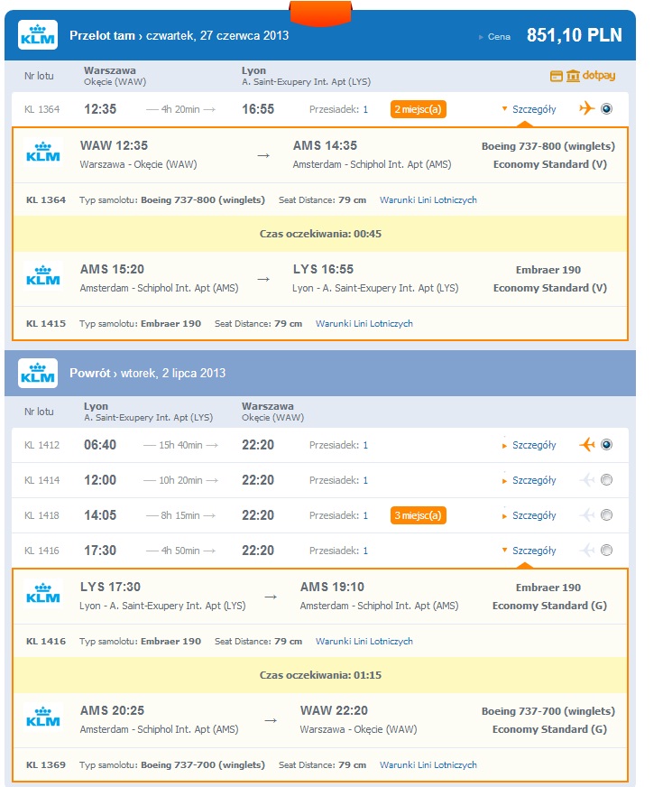
Task: Click the orange plane icon for flight KL 1364
Action: coord(586,108)
